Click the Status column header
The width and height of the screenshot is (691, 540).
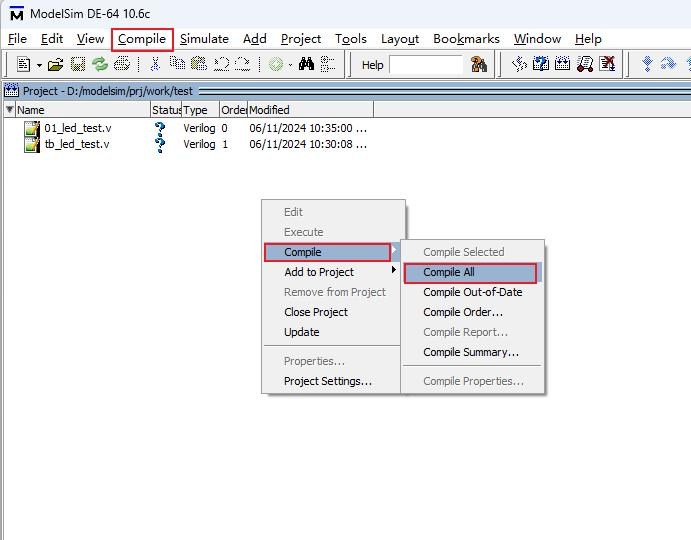[x=166, y=109]
